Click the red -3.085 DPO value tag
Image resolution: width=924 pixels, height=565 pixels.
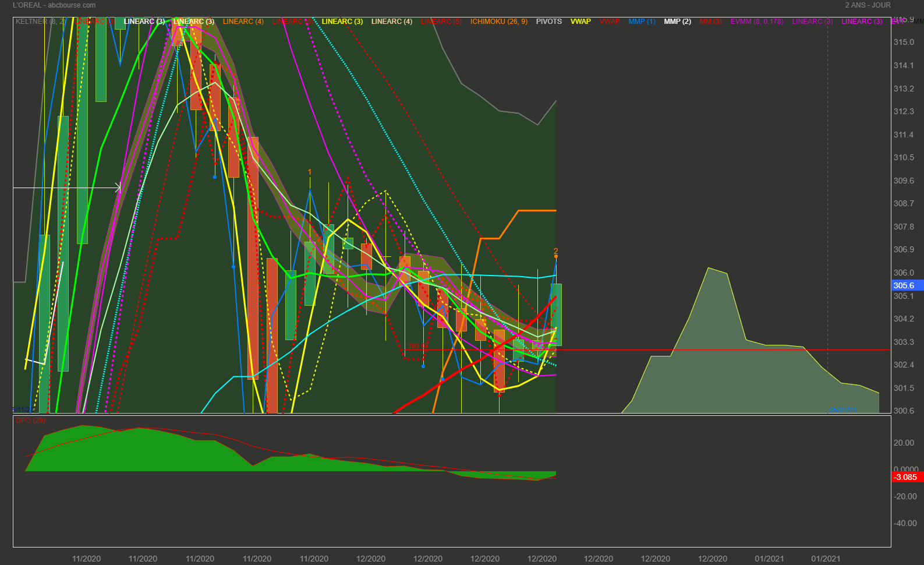coord(905,477)
